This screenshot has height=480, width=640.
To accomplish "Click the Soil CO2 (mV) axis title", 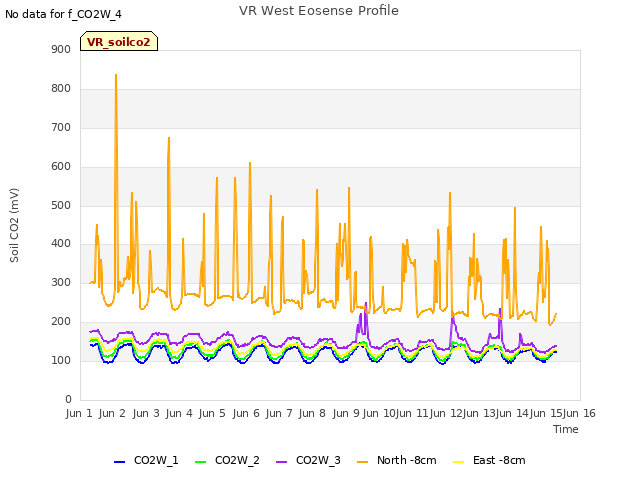I will pyautogui.click(x=14, y=225).
